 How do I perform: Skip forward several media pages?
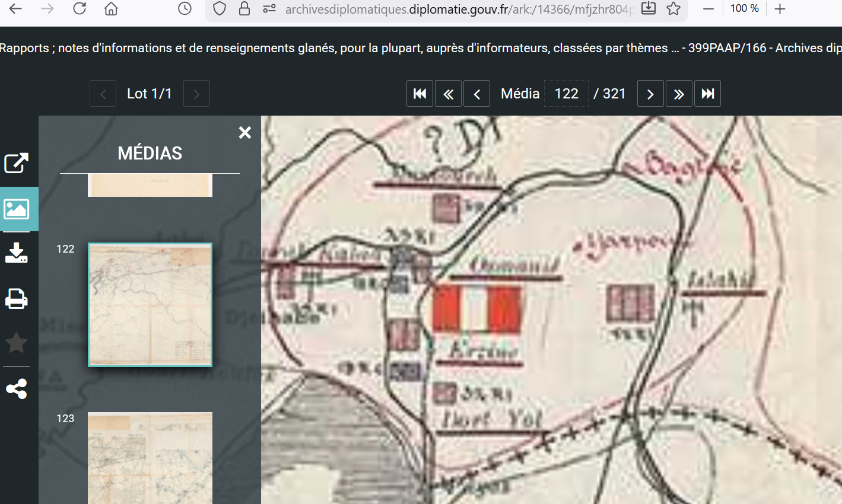(679, 94)
